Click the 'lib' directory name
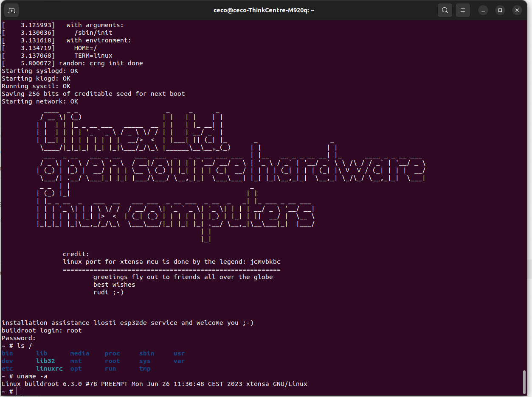 tap(42, 353)
